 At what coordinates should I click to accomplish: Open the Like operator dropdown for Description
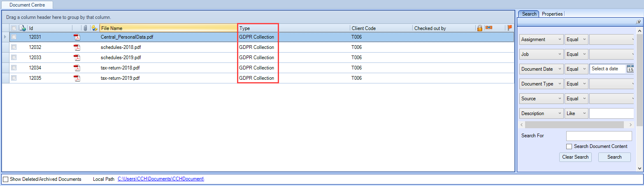pyautogui.click(x=577, y=113)
